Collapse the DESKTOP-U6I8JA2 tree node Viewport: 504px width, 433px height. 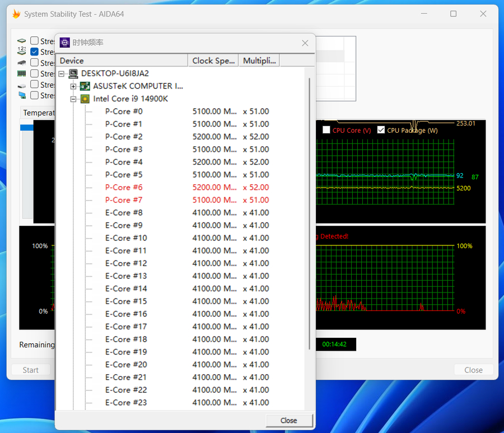61,73
